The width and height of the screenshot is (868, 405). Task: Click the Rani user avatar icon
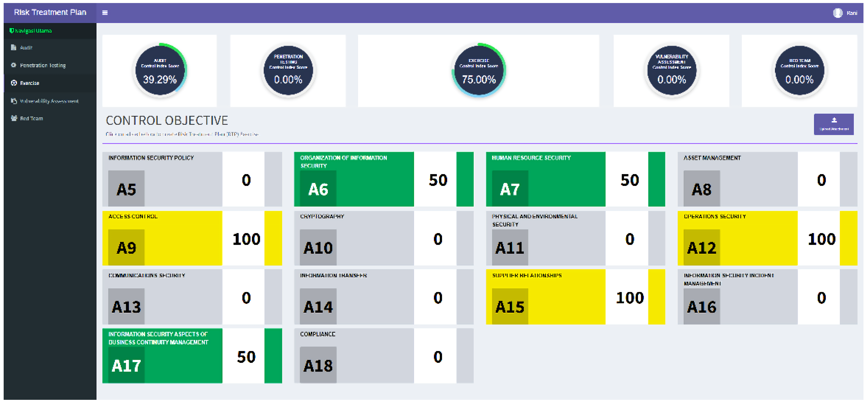tap(838, 13)
